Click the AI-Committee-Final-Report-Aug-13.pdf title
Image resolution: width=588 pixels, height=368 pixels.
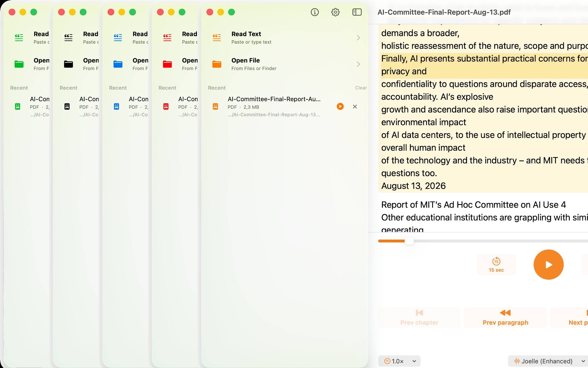click(444, 12)
